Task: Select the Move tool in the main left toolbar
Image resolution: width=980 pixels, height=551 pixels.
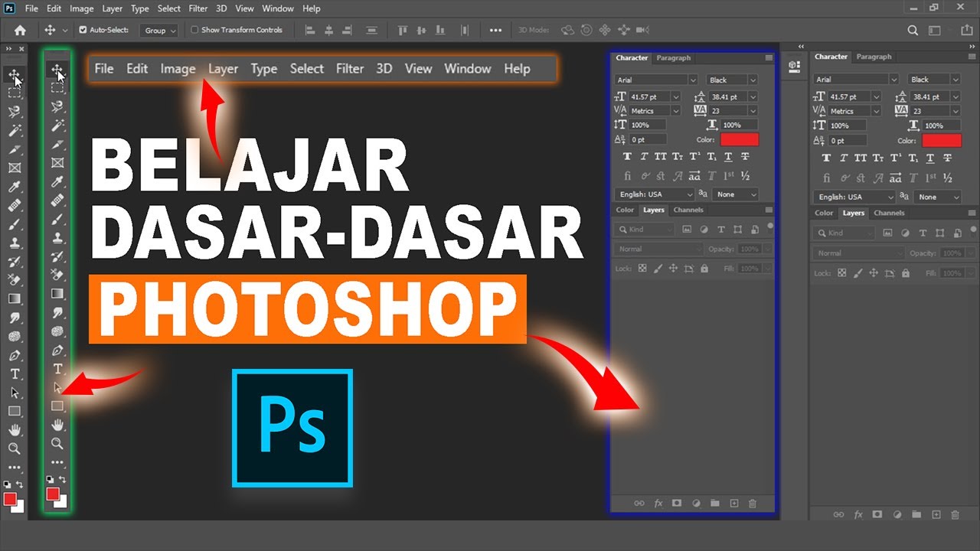Action: tap(14, 74)
